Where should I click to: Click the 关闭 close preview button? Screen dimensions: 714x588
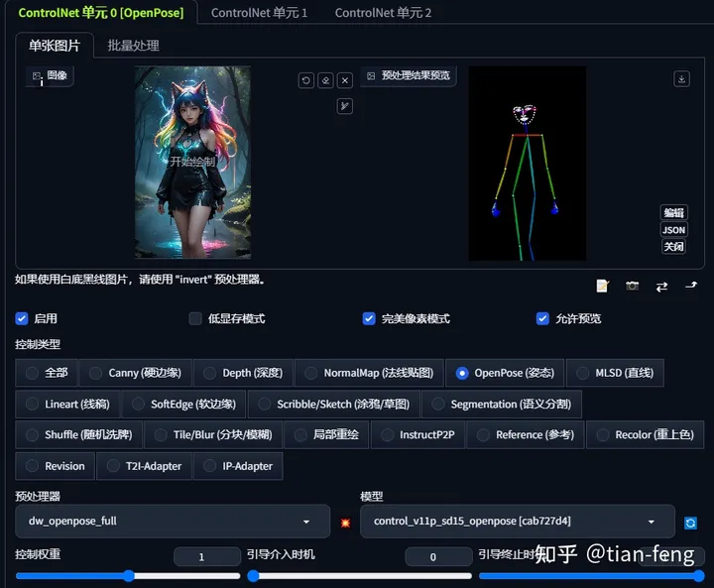(673, 247)
